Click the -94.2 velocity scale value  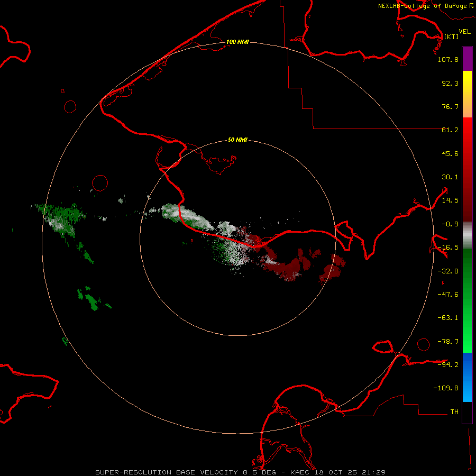[x=448, y=364]
